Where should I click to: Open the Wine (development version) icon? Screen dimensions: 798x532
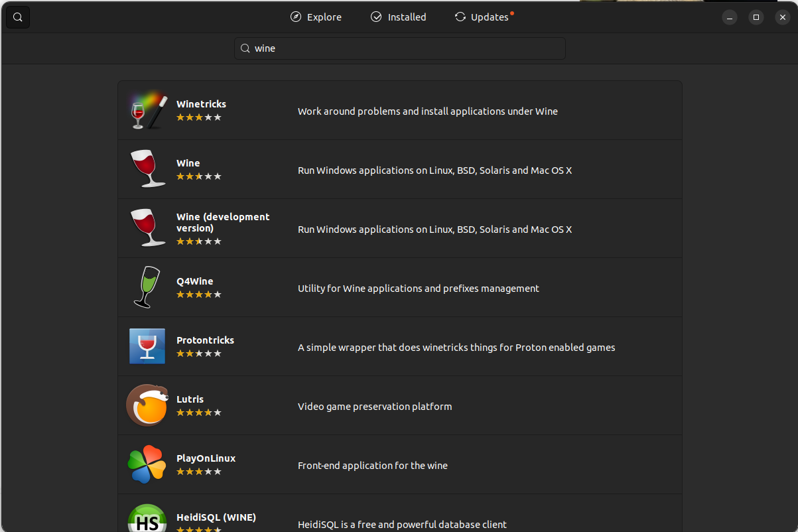[147, 228]
